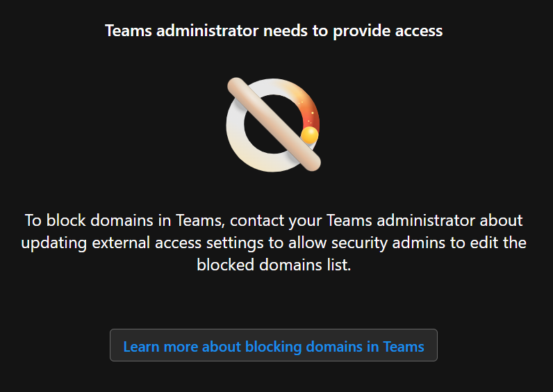Click the diagonal beige bar crossing the ring
The image size is (553, 392).
point(273,125)
